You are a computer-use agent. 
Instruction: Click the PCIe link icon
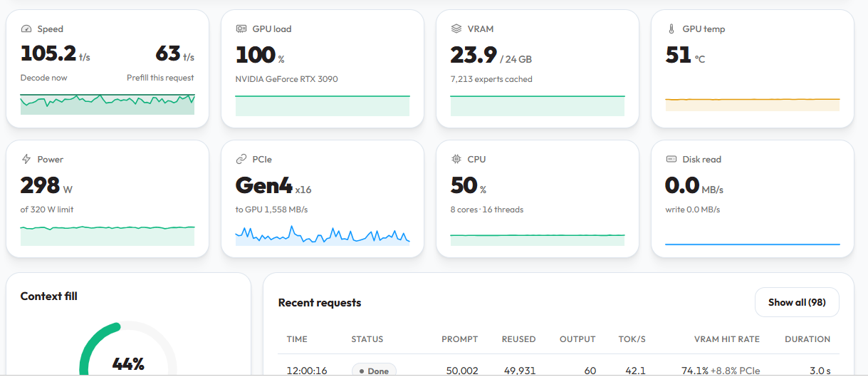tap(241, 160)
